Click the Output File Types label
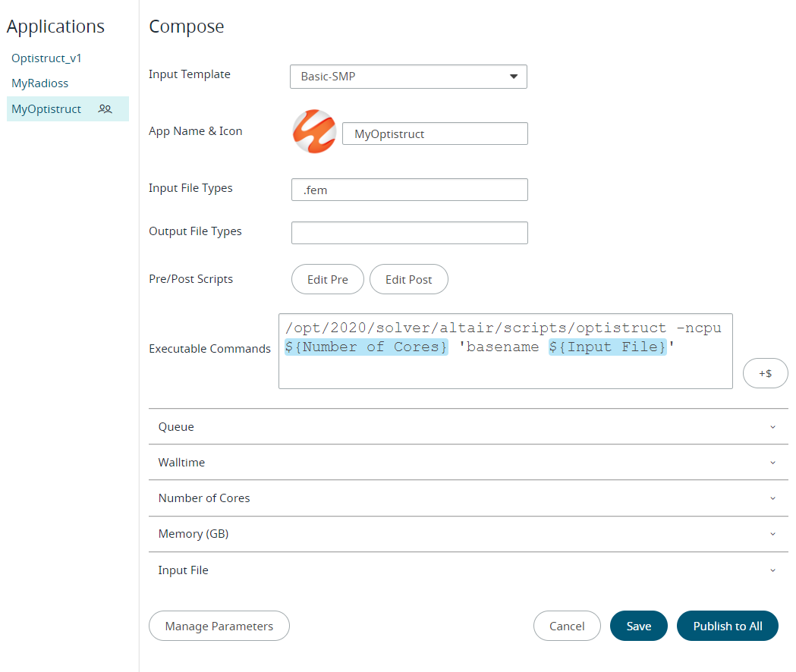This screenshot has height=672, width=796. tap(195, 231)
